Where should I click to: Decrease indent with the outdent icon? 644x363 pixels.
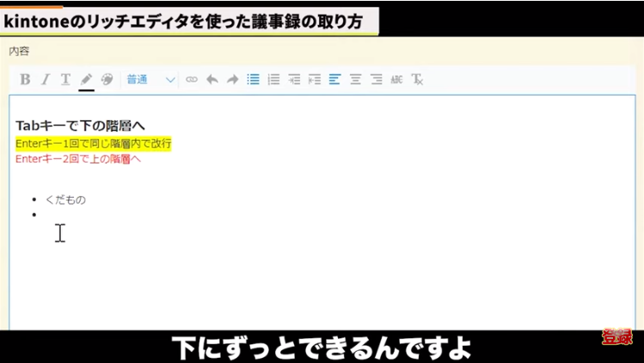(315, 79)
